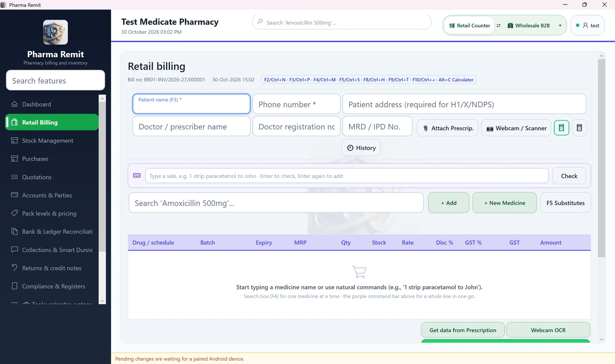Focus the natural command sale input
The image size is (615, 364).
[x=347, y=176]
